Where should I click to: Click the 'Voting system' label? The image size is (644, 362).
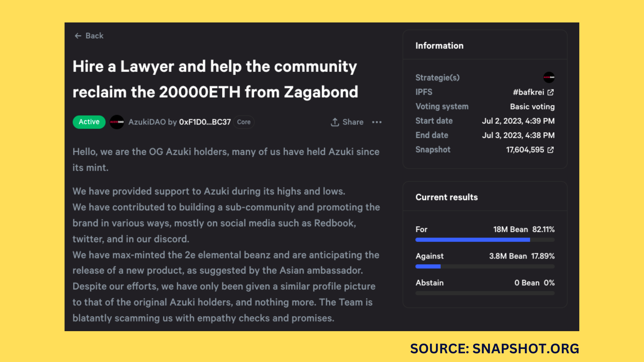coord(442,107)
